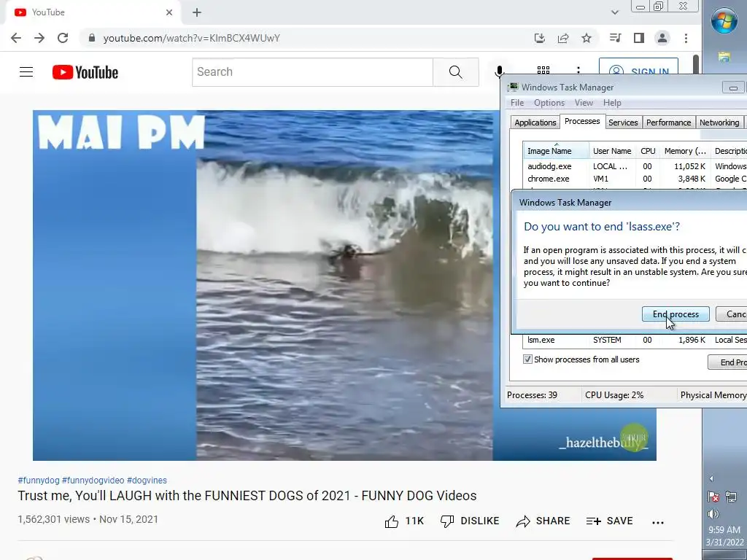The image size is (747, 560).
Task: Open Task Manager File menu
Action: pos(517,103)
